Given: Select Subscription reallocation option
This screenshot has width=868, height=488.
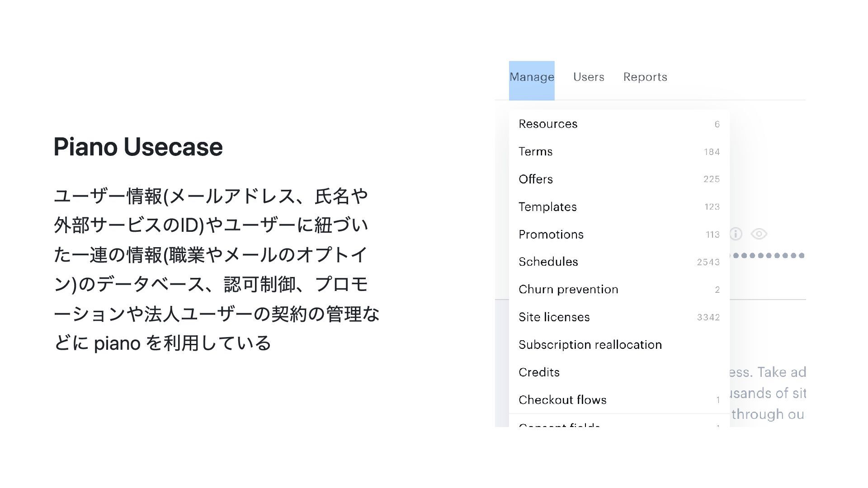Looking at the screenshot, I should (x=590, y=345).
